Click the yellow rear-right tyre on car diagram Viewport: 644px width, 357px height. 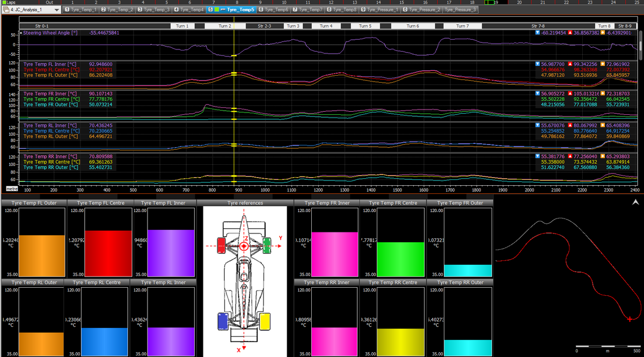point(265,321)
